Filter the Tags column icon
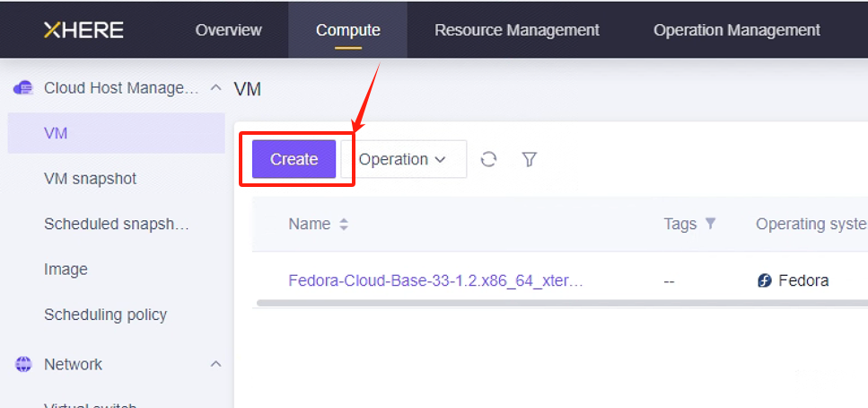The height and width of the screenshot is (408, 868). pyautogui.click(x=710, y=224)
